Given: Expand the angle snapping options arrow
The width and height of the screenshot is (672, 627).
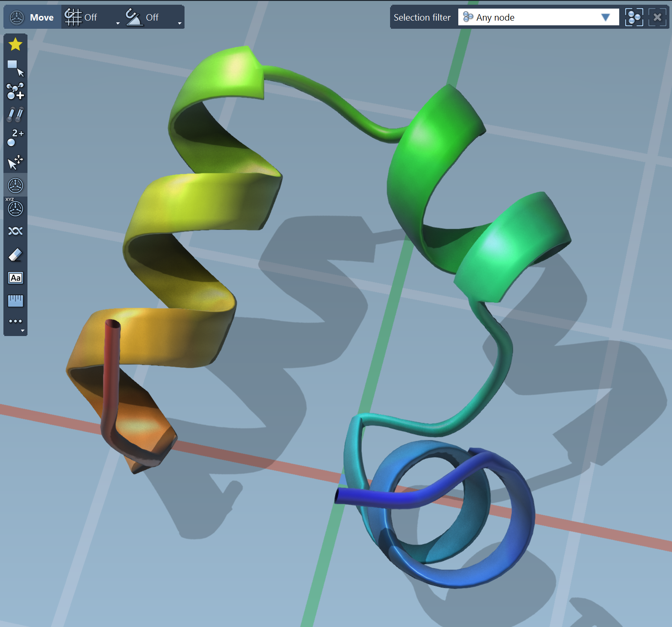Looking at the screenshot, I should 179,23.
